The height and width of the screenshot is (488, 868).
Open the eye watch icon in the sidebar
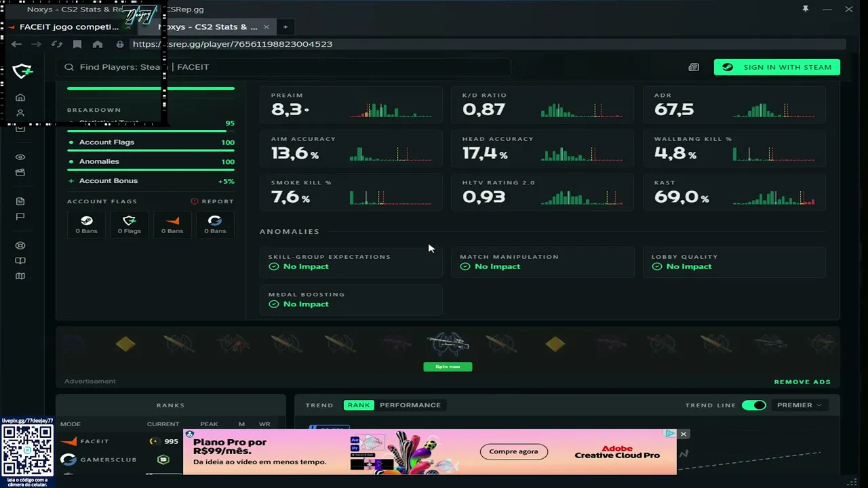(x=20, y=157)
